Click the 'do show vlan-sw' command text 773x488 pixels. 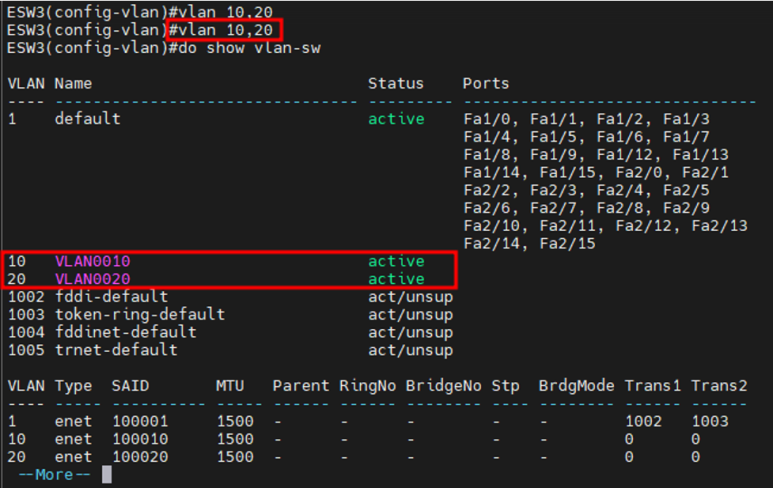coord(249,48)
